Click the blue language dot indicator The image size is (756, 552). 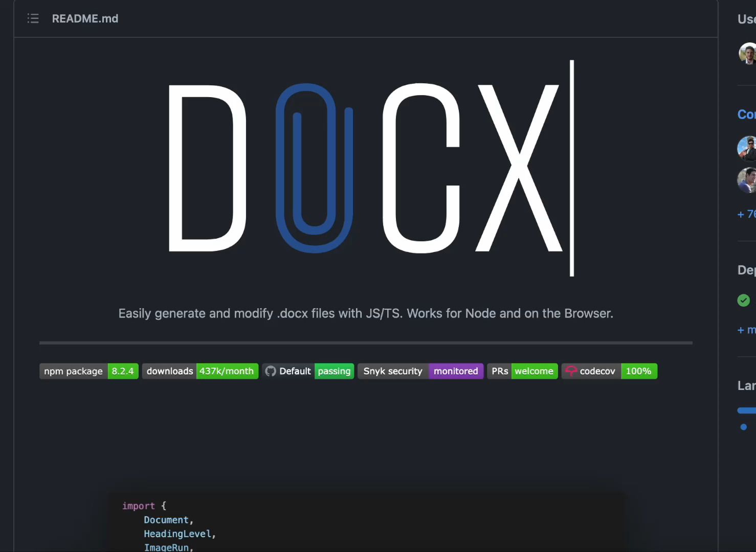(x=744, y=427)
